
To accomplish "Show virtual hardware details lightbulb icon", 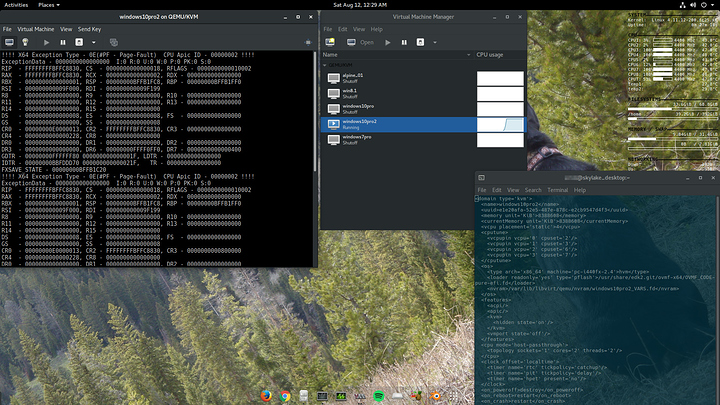I will 24,42.
